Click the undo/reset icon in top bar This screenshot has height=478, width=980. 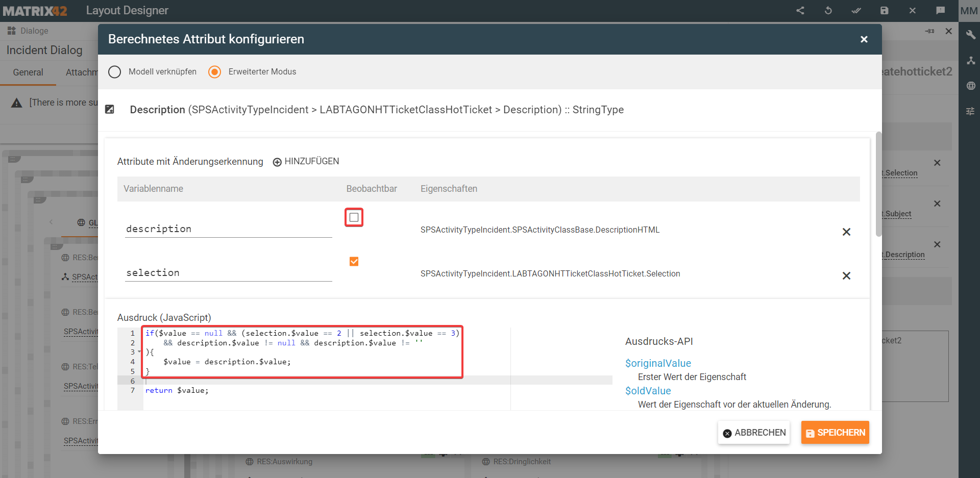click(828, 10)
